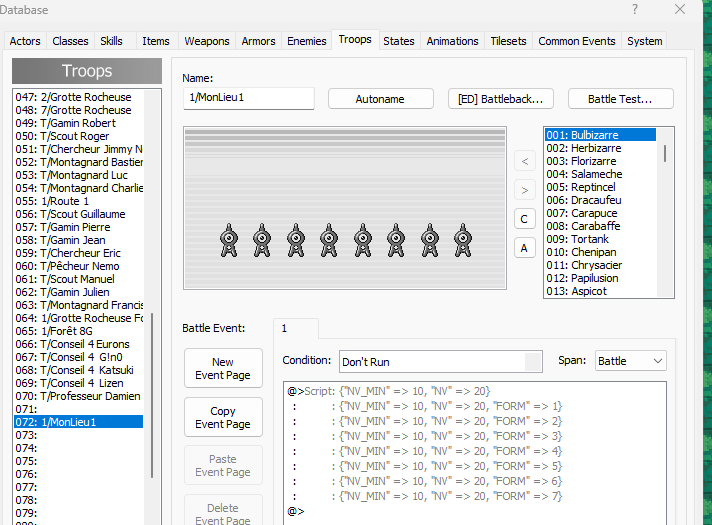This screenshot has height=525, width=712.
Task: Select enemy 001: Bulbizarre
Action: pyautogui.click(x=600, y=135)
